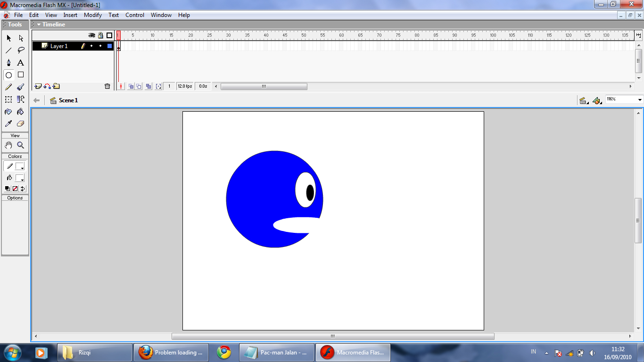
Task: Select the Rectangle tool
Action: 21,75
